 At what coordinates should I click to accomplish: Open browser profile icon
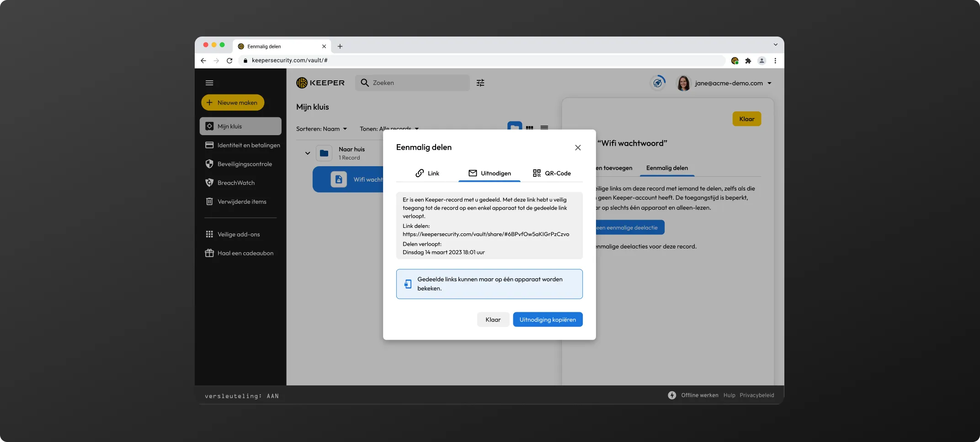(762, 61)
